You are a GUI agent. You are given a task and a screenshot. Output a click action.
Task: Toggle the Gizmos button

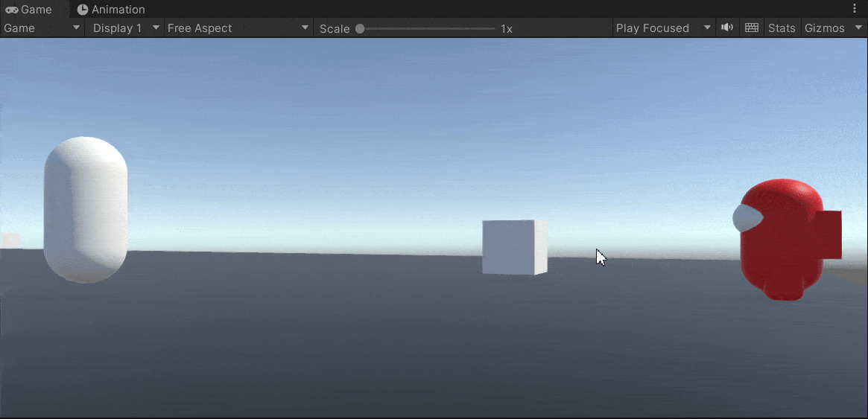[x=824, y=28]
